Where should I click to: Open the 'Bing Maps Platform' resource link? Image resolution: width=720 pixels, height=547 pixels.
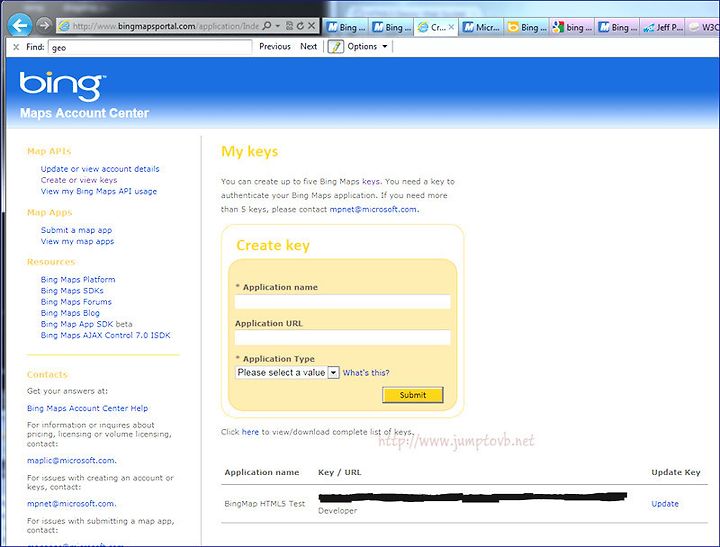click(78, 279)
